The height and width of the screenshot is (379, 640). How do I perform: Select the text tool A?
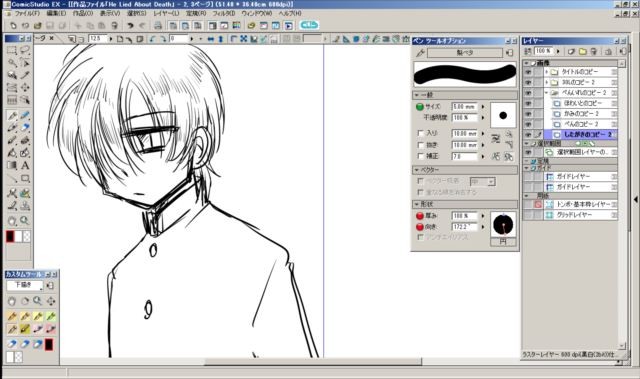[25, 166]
